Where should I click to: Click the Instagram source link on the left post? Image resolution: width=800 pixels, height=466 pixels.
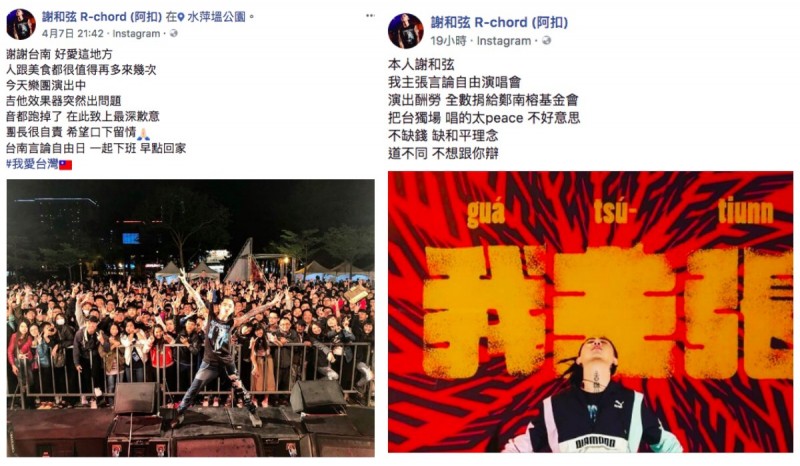click(136, 34)
